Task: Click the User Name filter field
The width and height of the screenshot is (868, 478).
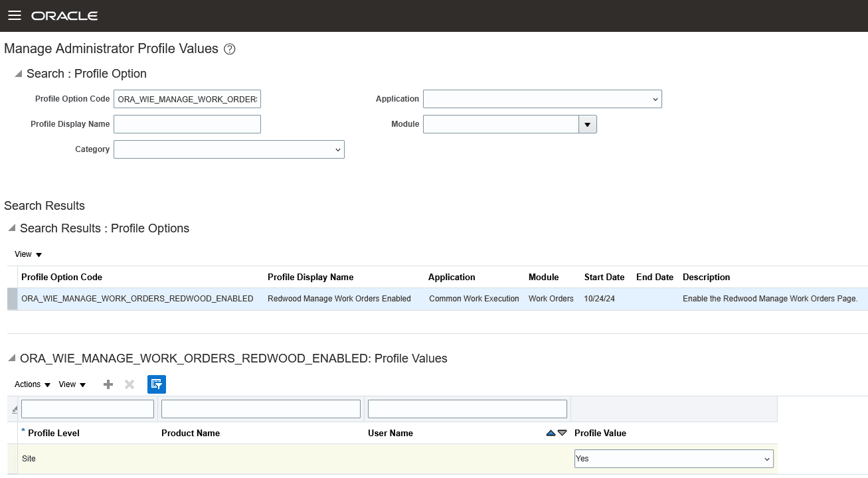Action: 468,409
